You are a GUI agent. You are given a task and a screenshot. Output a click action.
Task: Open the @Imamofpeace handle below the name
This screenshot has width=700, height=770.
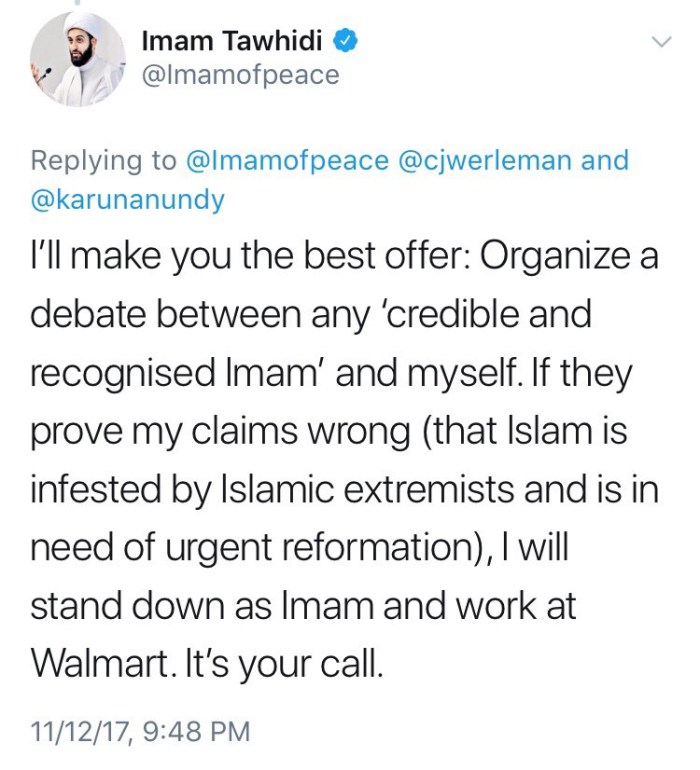pyautogui.click(x=241, y=75)
